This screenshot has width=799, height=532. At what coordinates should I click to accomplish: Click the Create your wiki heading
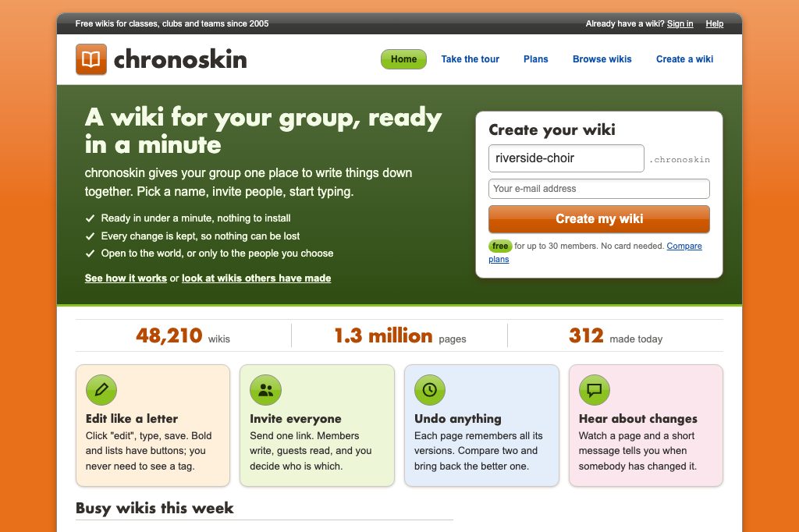pos(552,130)
